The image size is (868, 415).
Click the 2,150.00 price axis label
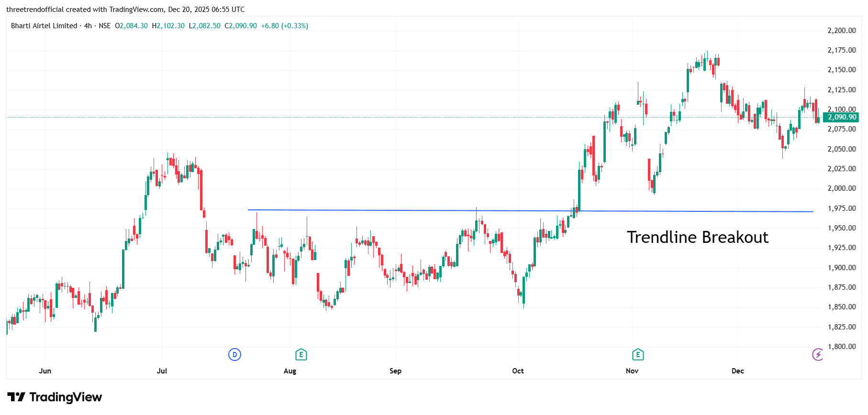tap(842, 70)
